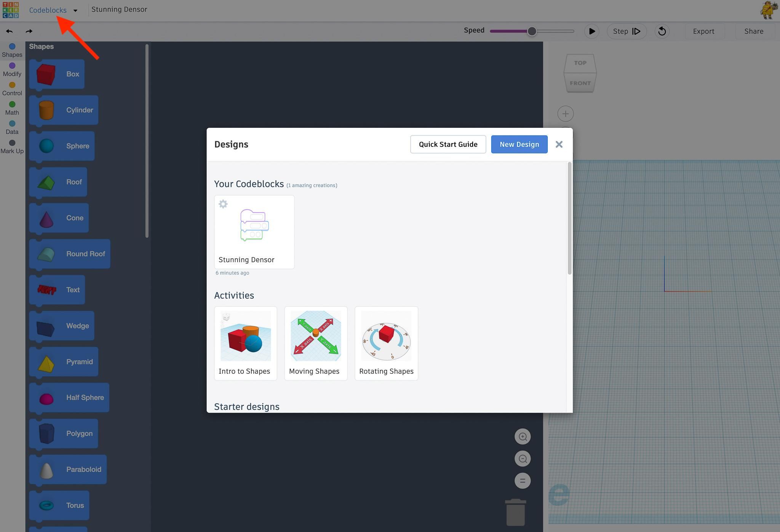This screenshot has width=780, height=532.
Task: Click the Tinkercad logo icon
Action: tap(10, 10)
